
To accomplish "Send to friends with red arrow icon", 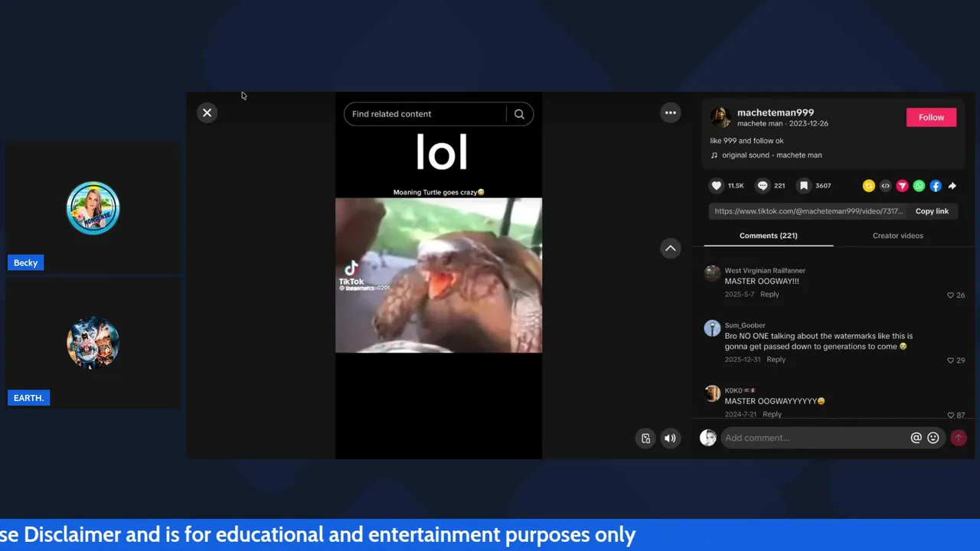I will click(x=902, y=185).
